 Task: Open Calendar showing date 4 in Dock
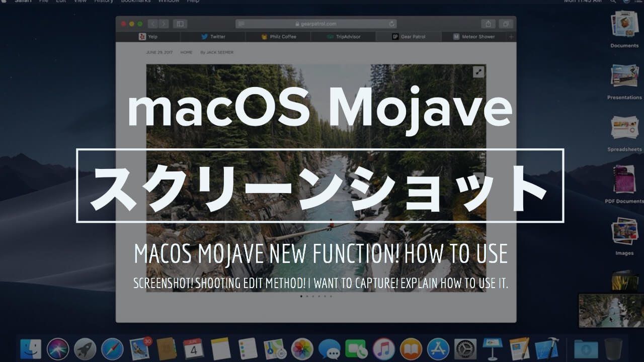tap(194, 348)
